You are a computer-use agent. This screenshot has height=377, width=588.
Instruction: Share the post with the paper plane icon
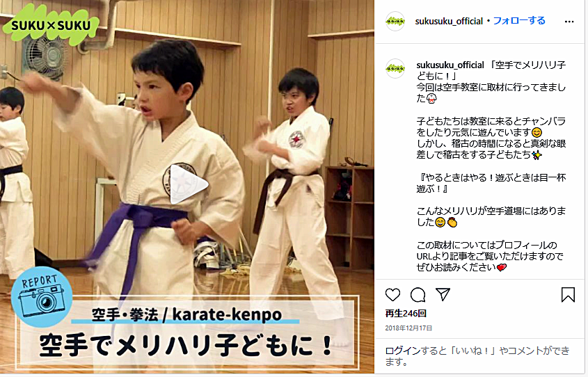pos(443,294)
